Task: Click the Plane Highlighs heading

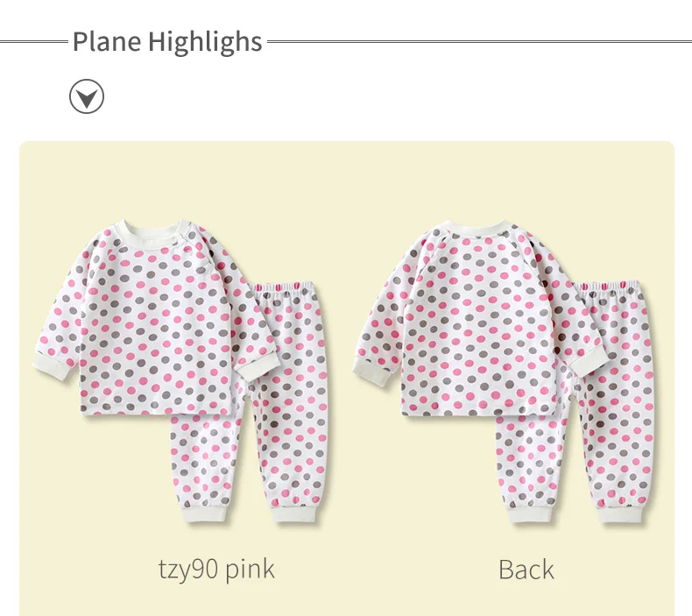Action: pyautogui.click(x=167, y=42)
